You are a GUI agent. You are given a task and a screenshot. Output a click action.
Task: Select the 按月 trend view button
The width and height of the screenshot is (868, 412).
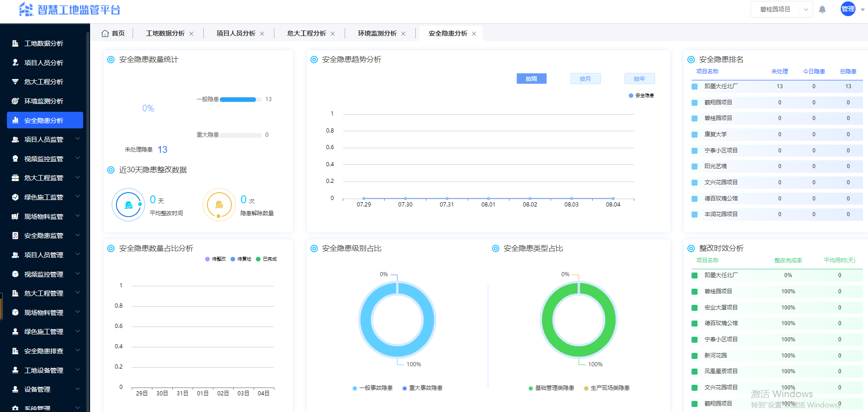pos(585,79)
